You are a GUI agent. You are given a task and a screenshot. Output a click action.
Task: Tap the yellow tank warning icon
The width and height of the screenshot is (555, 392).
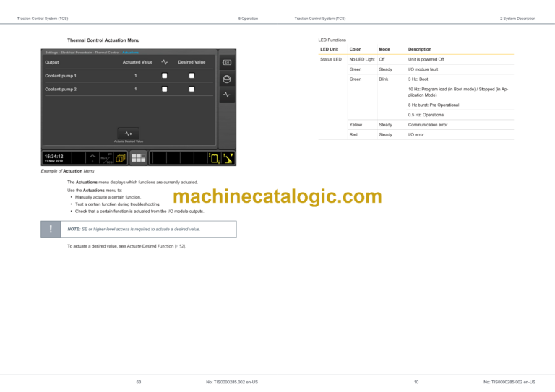pos(214,158)
